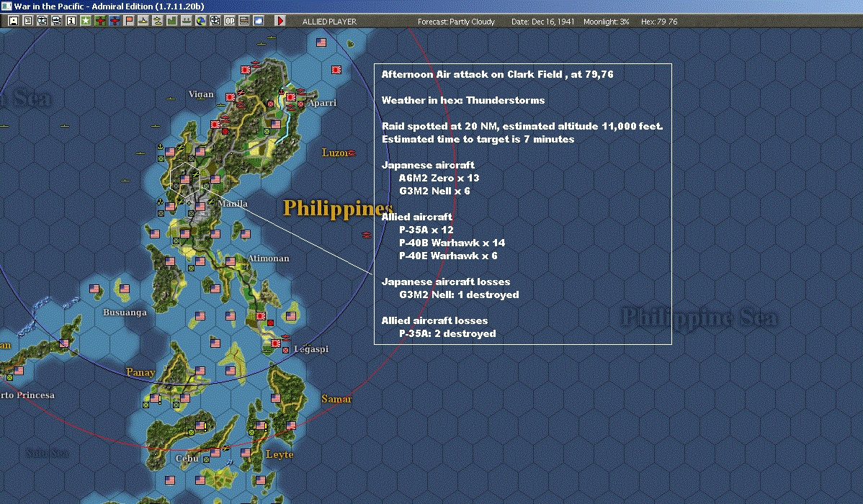
Task: Click the ALLIED PLAYER label
Action: [x=329, y=22]
